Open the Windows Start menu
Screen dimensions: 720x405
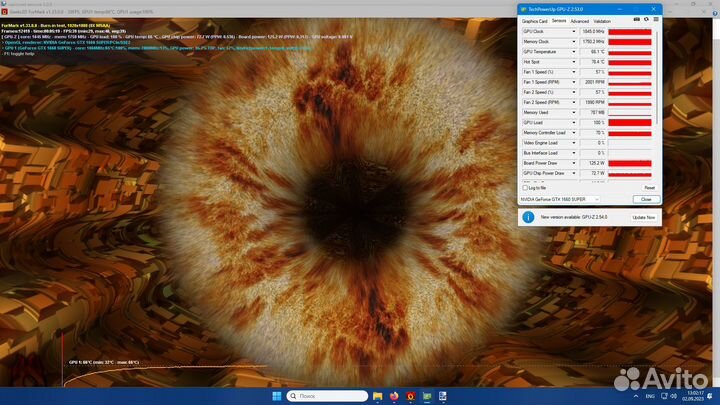click(274, 395)
